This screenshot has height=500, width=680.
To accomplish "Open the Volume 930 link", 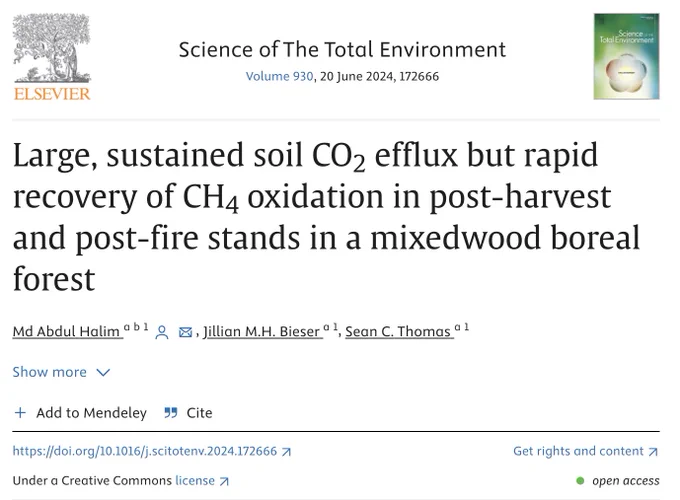I will tap(279, 76).
